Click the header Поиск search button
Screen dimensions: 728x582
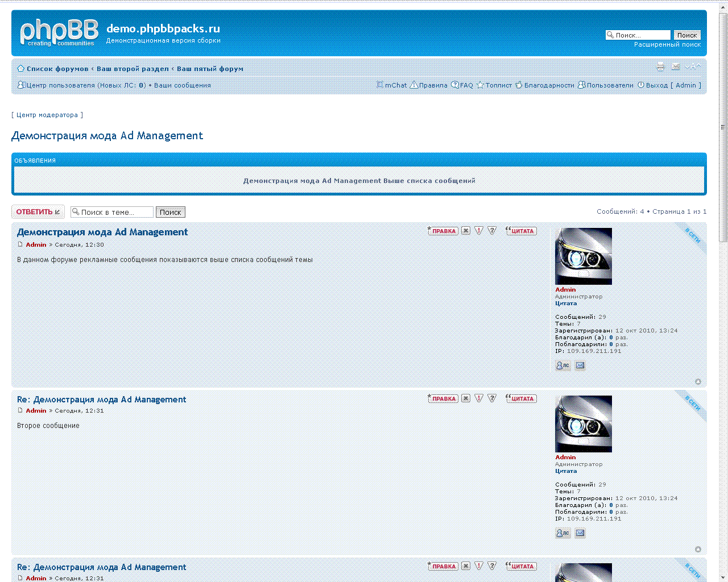tap(687, 35)
